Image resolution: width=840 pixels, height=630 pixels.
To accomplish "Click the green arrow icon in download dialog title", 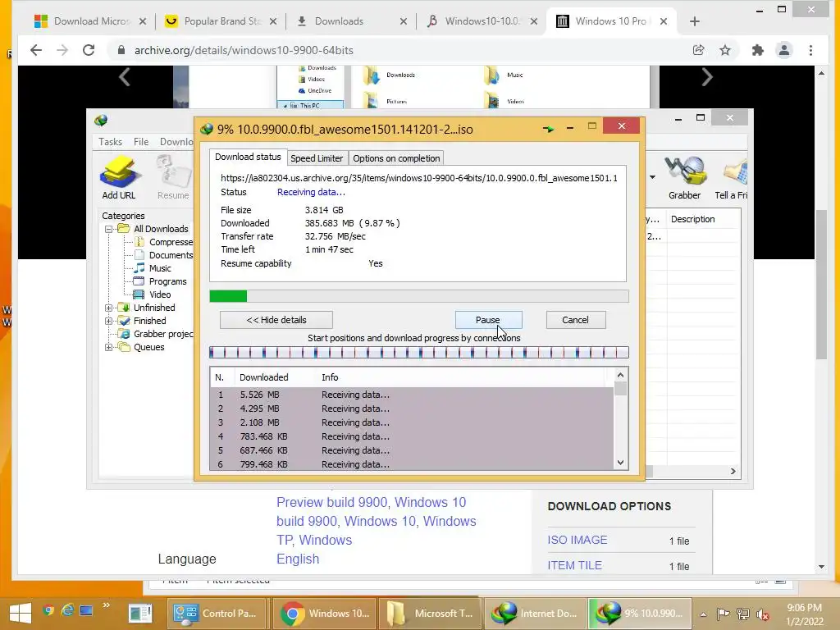I will coord(548,129).
